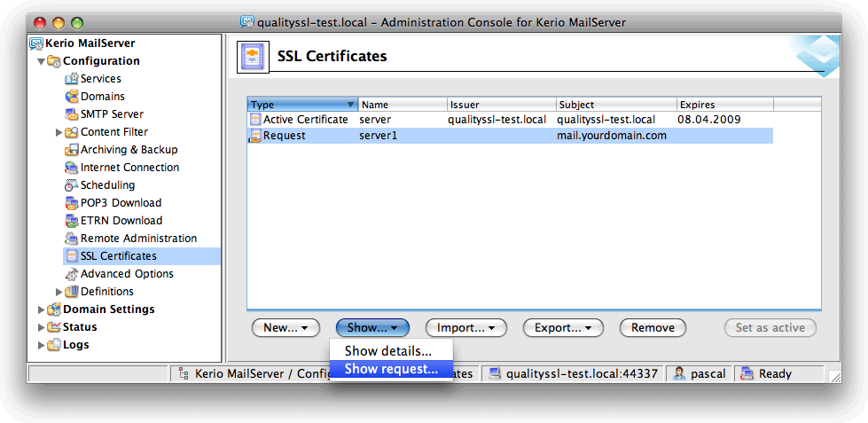This screenshot has width=868, height=423.
Task: Click the green zoom window button
Action: pyautogui.click(x=76, y=23)
